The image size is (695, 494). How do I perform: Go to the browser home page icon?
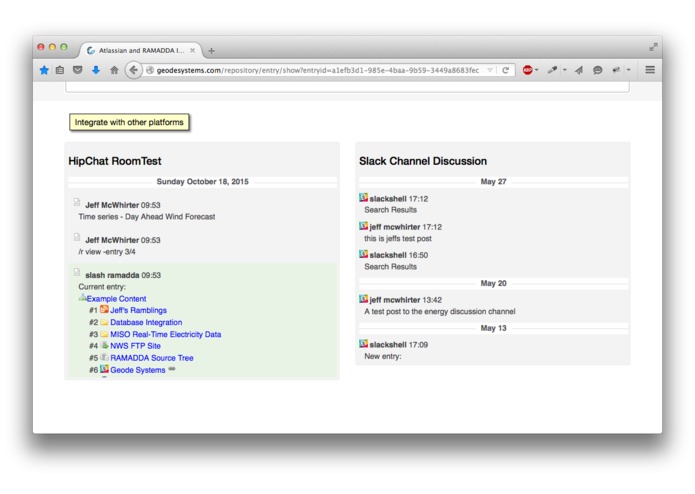tap(114, 70)
